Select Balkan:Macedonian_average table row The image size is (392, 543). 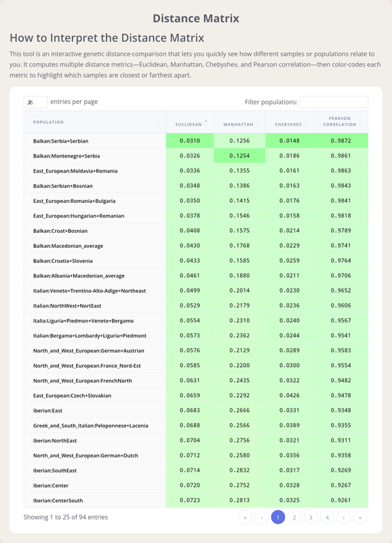tap(196, 246)
